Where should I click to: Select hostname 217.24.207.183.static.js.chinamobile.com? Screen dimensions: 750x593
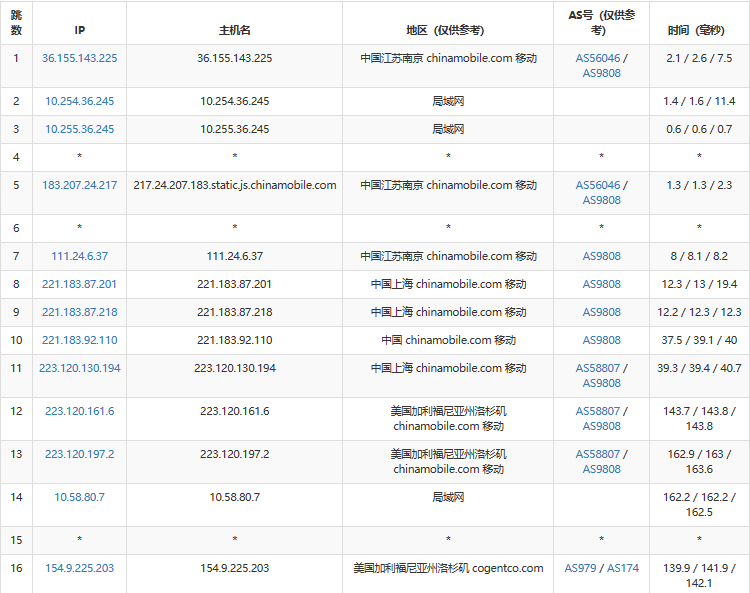coord(234,185)
